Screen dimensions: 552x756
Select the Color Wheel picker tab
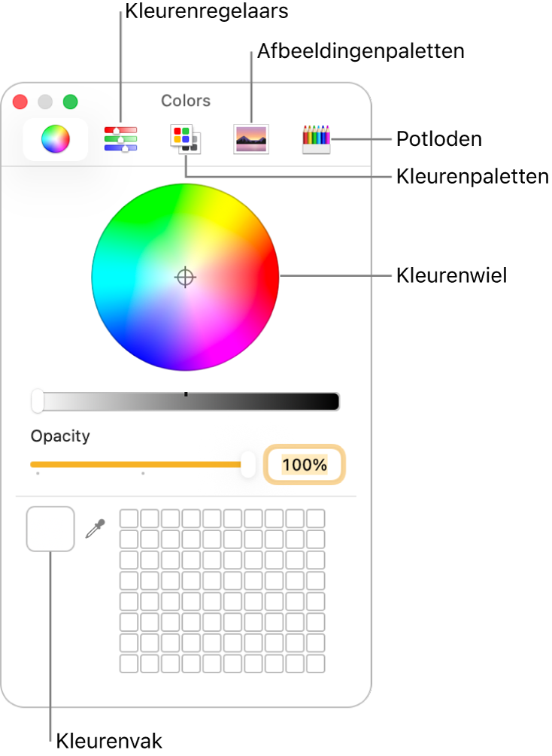55,139
